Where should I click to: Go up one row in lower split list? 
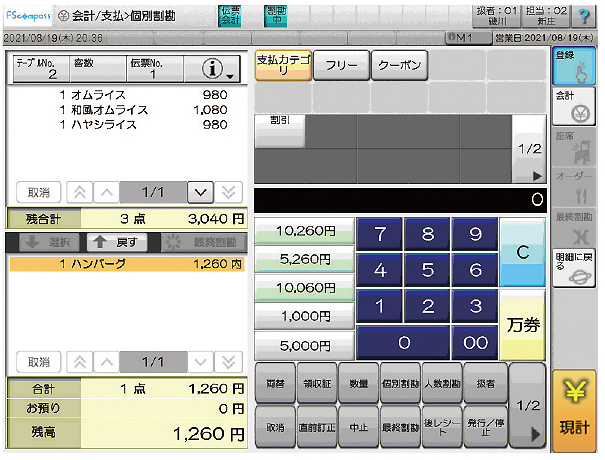click(x=106, y=362)
